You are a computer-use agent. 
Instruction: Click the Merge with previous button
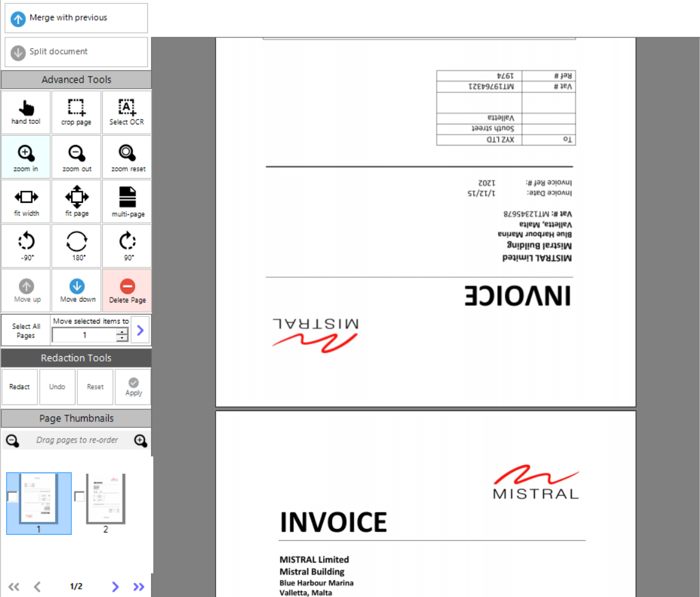pos(76,18)
